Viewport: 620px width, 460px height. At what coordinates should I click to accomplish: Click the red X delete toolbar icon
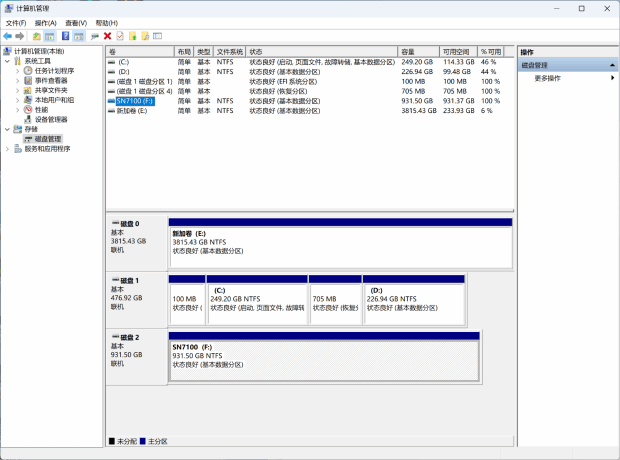(107, 36)
